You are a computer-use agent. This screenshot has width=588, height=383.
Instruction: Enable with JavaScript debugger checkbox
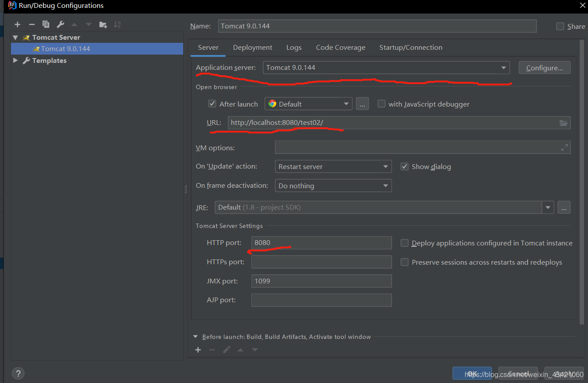point(381,104)
